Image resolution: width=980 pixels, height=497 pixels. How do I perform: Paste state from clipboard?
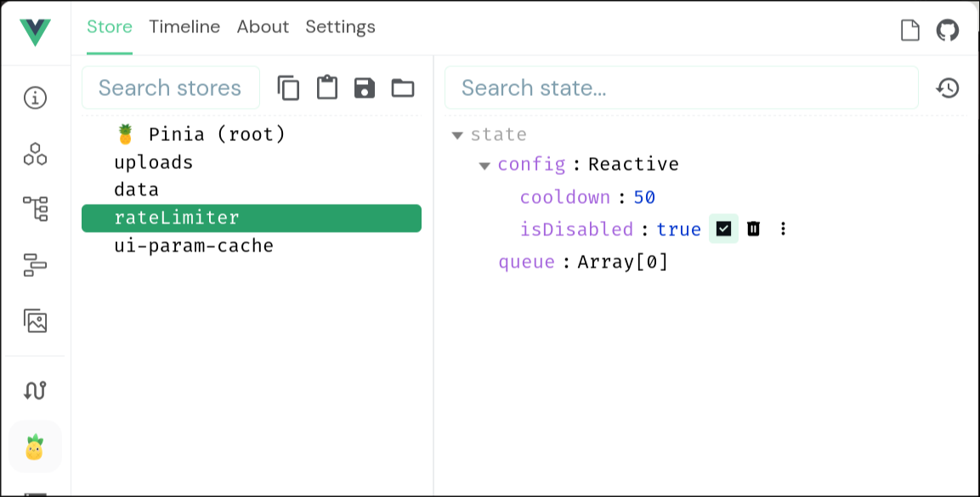pos(326,87)
